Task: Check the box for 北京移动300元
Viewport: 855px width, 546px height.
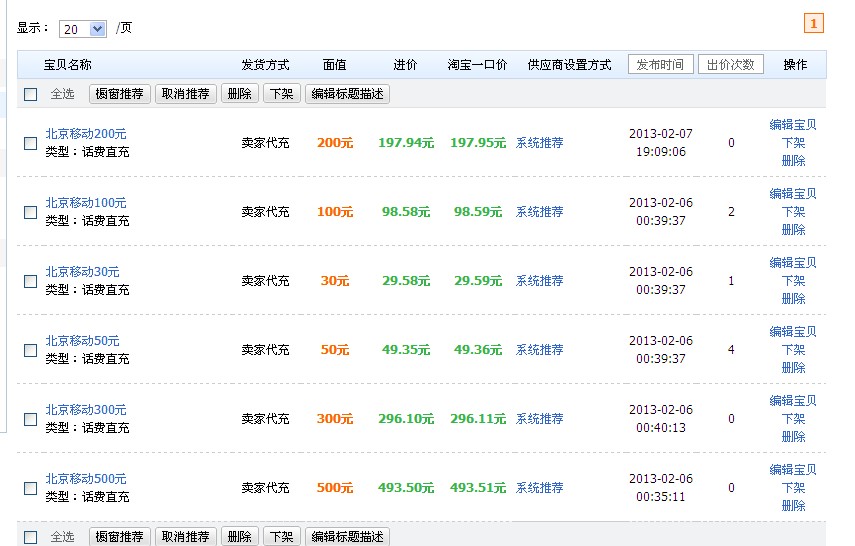Action: click(x=31, y=419)
